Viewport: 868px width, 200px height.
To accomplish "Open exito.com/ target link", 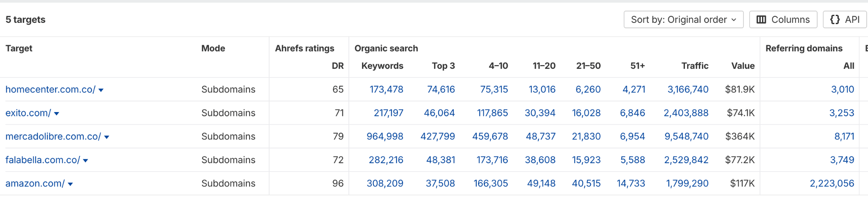I will click(28, 113).
